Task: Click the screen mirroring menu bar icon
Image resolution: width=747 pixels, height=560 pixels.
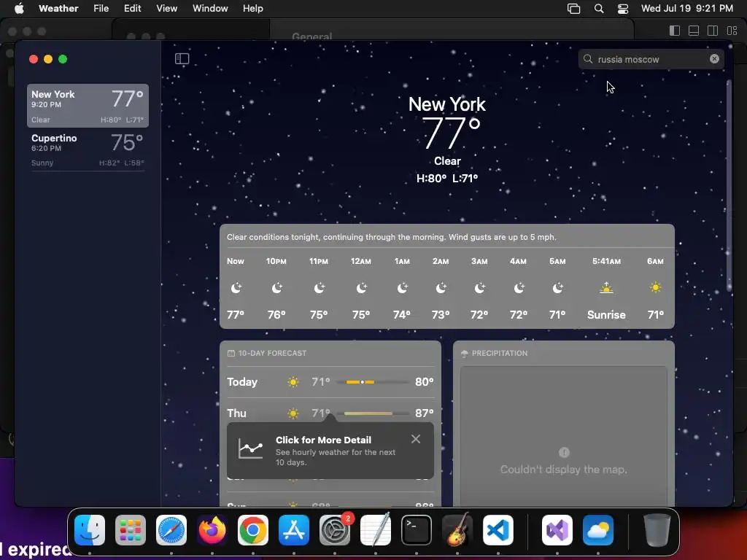Action: tap(573, 9)
